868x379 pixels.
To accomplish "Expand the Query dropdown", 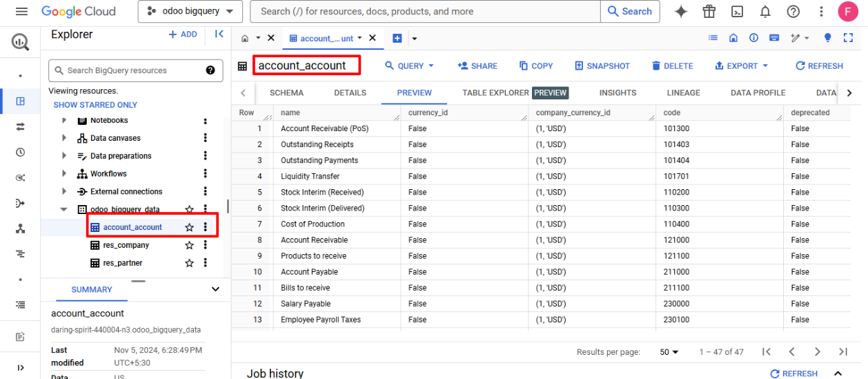I will pyautogui.click(x=410, y=66).
